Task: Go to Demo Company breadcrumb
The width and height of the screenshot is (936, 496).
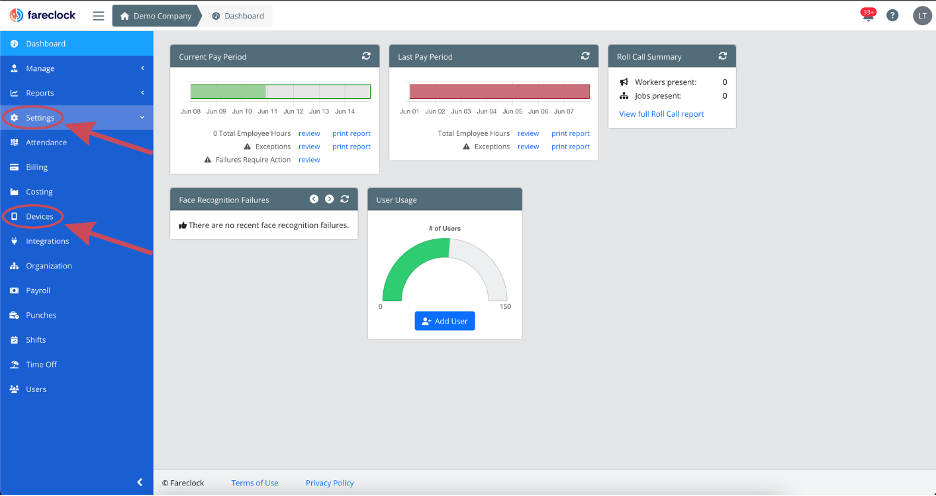Action: 156,16
